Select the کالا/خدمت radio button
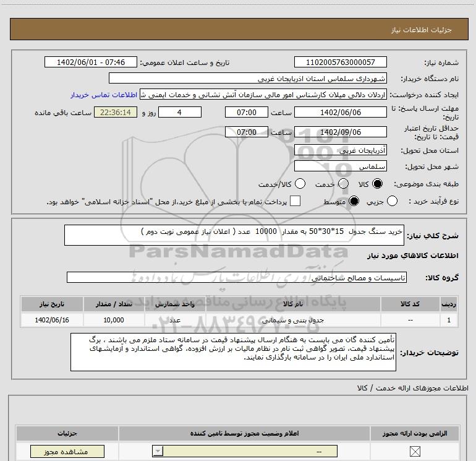This screenshot has height=461, width=476. (300, 184)
